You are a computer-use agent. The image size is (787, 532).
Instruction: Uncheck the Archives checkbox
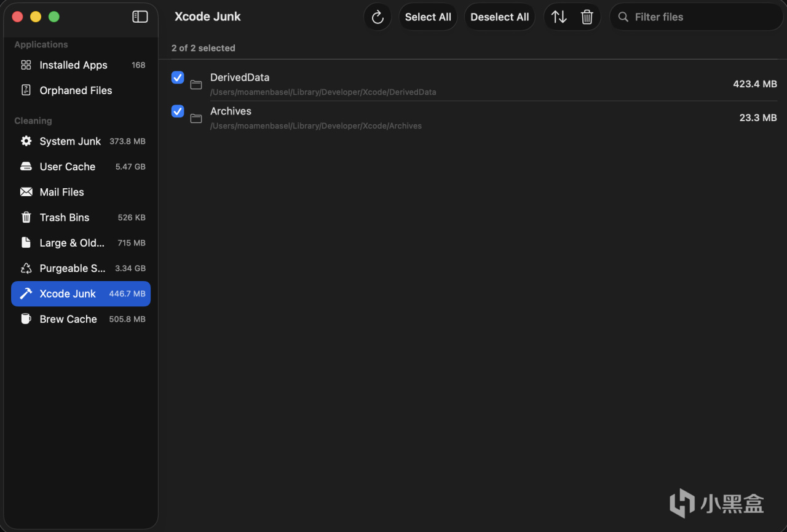tap(178, 111)
